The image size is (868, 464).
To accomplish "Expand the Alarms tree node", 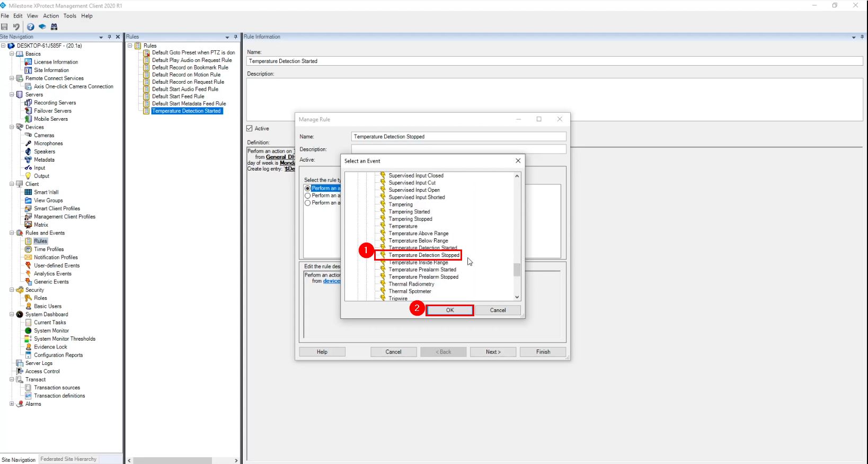I will pos(12,404).
